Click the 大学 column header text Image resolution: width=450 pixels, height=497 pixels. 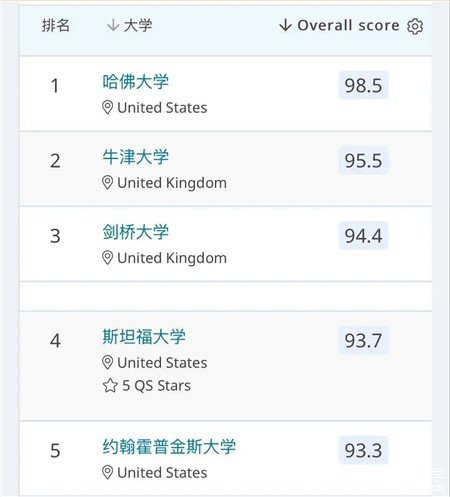coord(138,25)
